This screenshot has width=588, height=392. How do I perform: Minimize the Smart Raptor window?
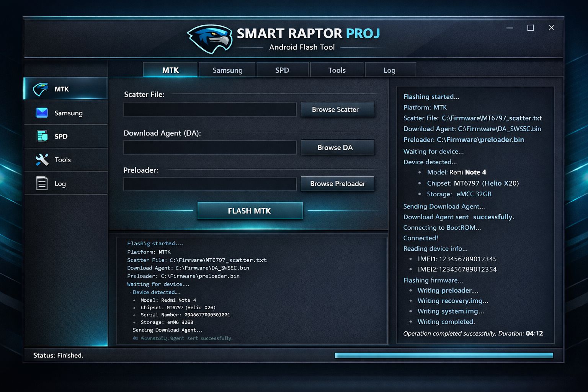[510, 28]
